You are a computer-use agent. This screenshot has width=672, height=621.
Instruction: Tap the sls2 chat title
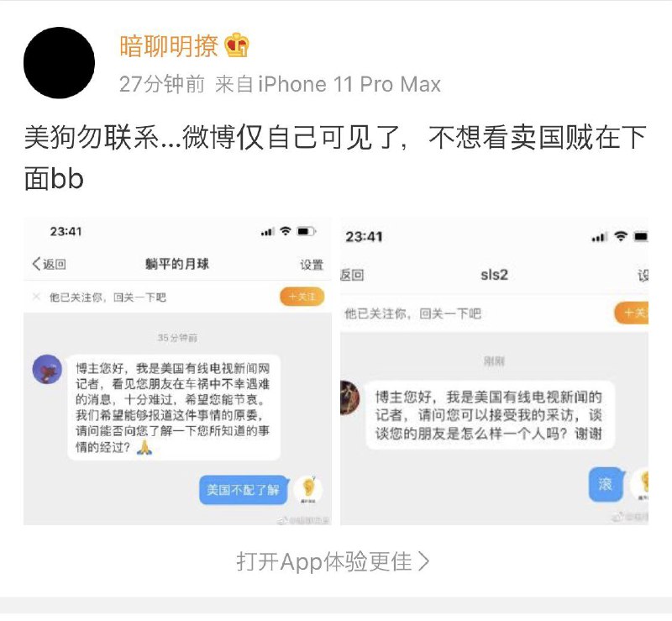click(494, 275)
